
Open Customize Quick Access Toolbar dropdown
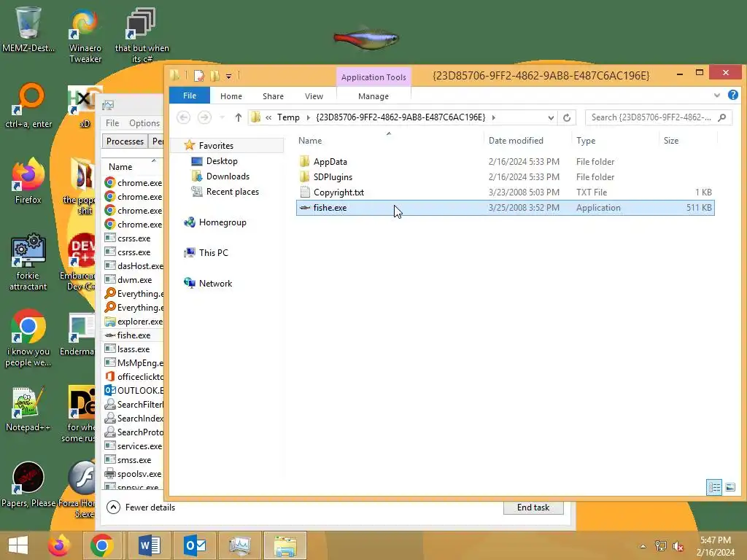pos(228,76)
